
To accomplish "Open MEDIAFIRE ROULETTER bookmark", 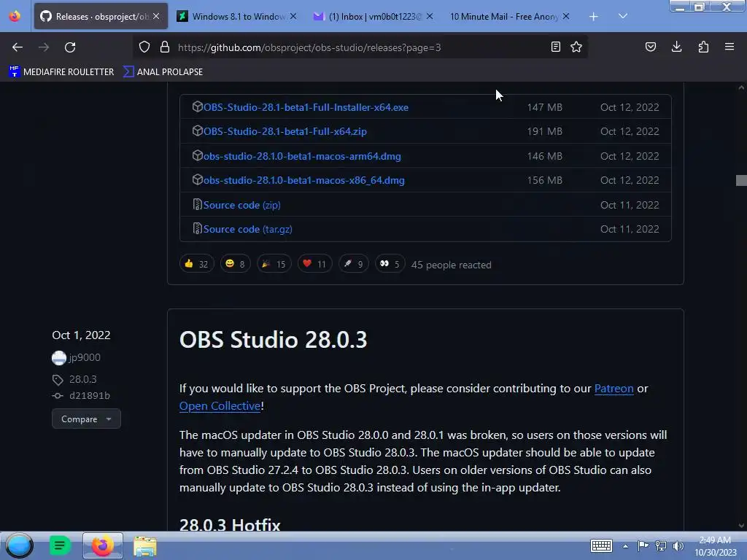I will [61, 72].
